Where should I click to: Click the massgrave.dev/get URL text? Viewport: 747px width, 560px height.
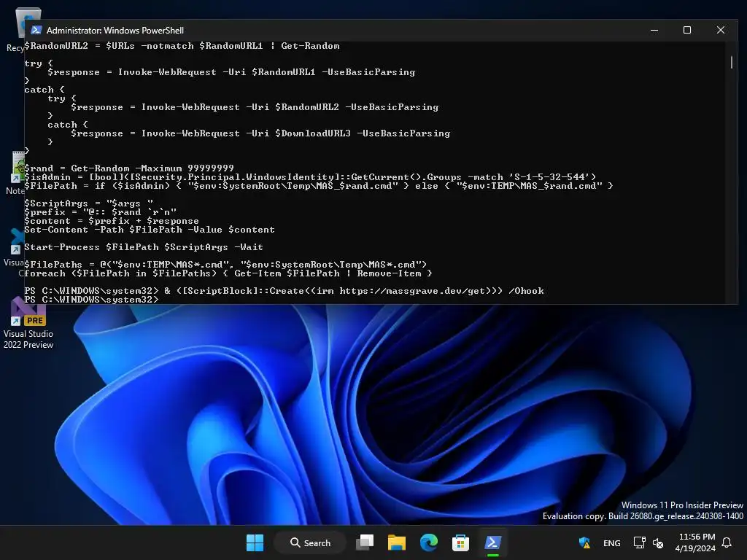coord(412,291)
